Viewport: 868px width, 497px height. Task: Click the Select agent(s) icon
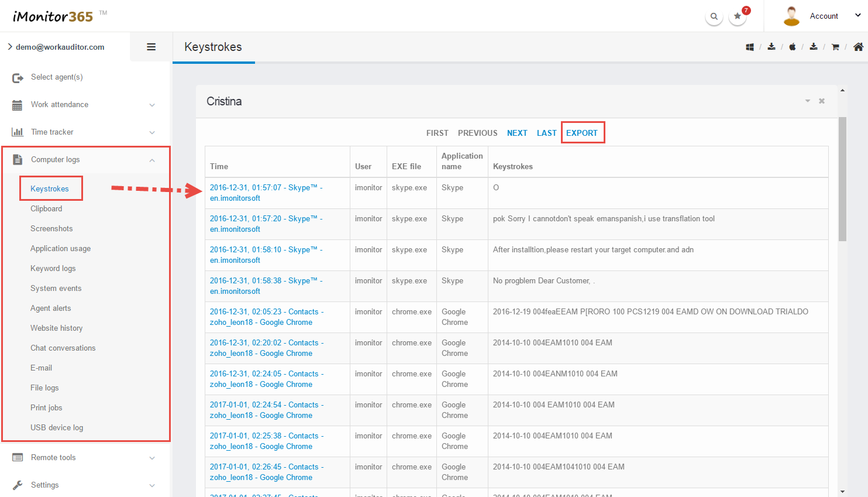pos(18,77)
